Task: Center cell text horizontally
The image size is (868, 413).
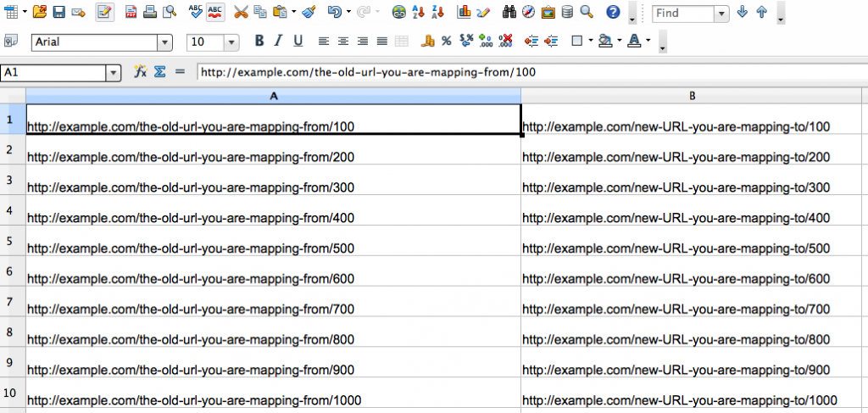Action: point(343,41)
